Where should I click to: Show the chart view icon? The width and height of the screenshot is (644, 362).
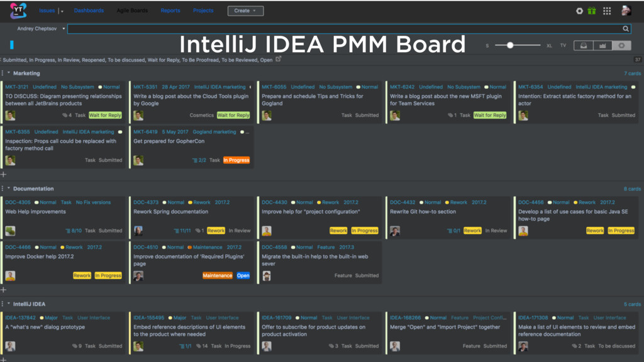coord(602,45)
